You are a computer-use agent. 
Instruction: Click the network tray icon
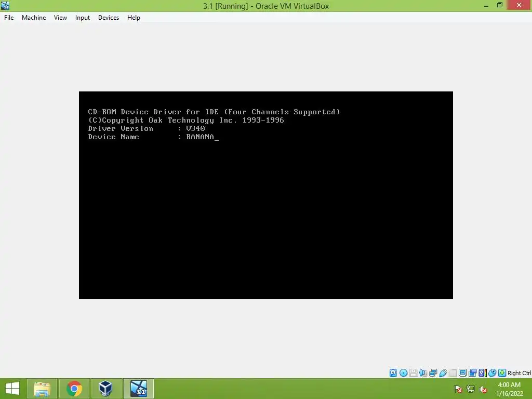pos(471,389)
